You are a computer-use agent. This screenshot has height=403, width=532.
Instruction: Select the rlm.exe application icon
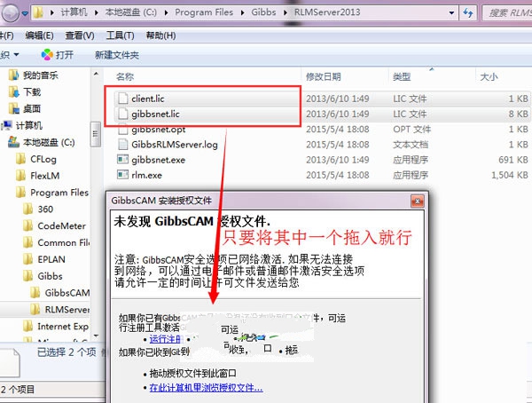[x=123, y=175]
